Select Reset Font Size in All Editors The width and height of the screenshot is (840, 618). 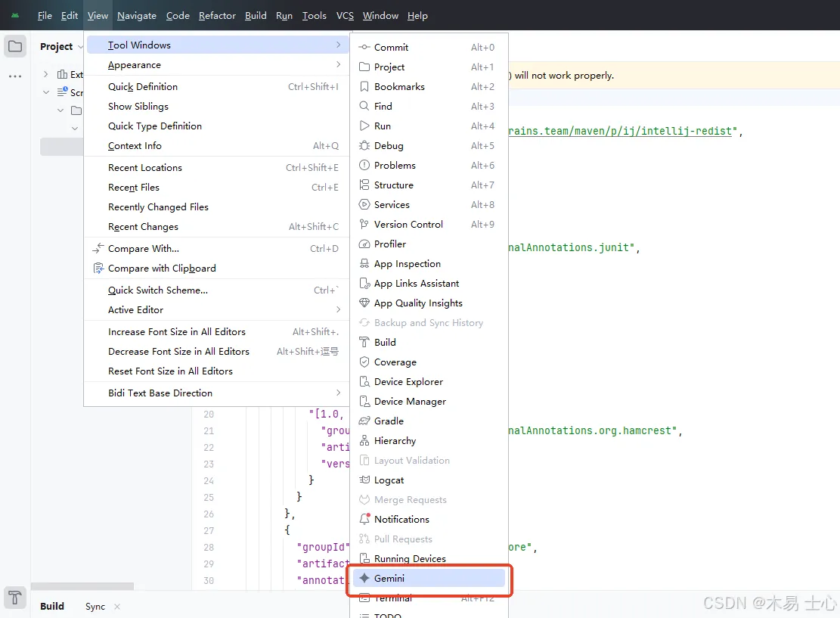(217, 371)
